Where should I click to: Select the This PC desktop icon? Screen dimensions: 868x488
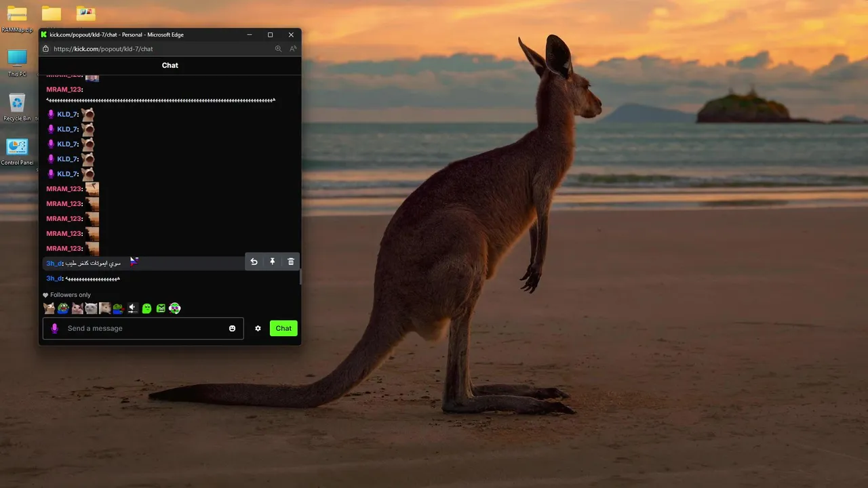(17, 63)
